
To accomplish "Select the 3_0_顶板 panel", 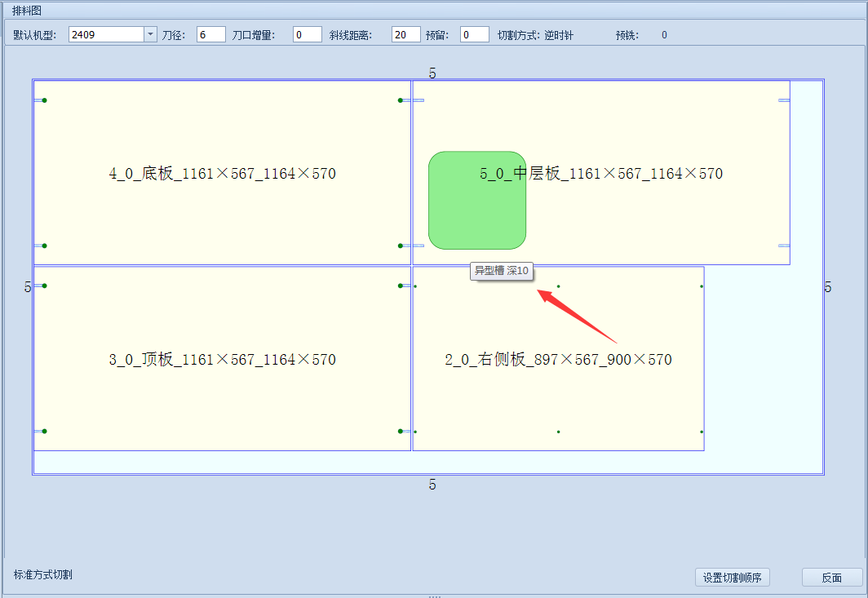I will click(x=220, y=359).
